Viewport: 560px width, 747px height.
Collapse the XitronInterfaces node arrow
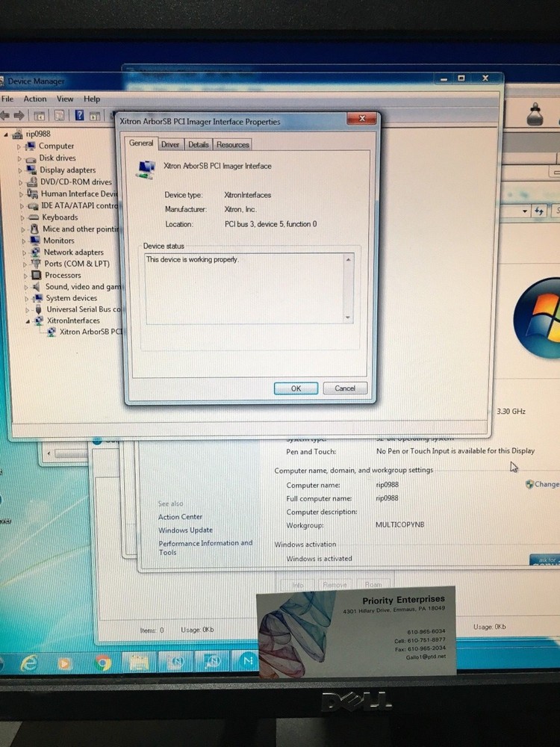tap(28, 321)
